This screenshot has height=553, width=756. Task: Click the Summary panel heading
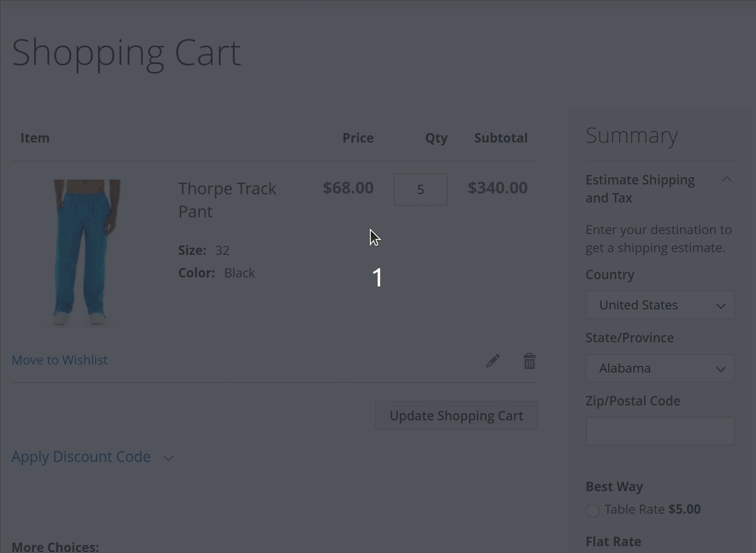[632, 136]
